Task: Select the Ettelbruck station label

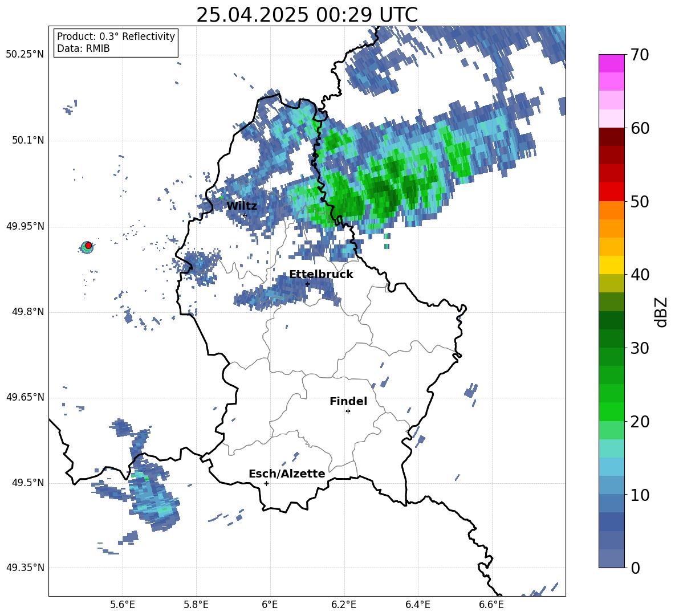Action: click(321, 275)
